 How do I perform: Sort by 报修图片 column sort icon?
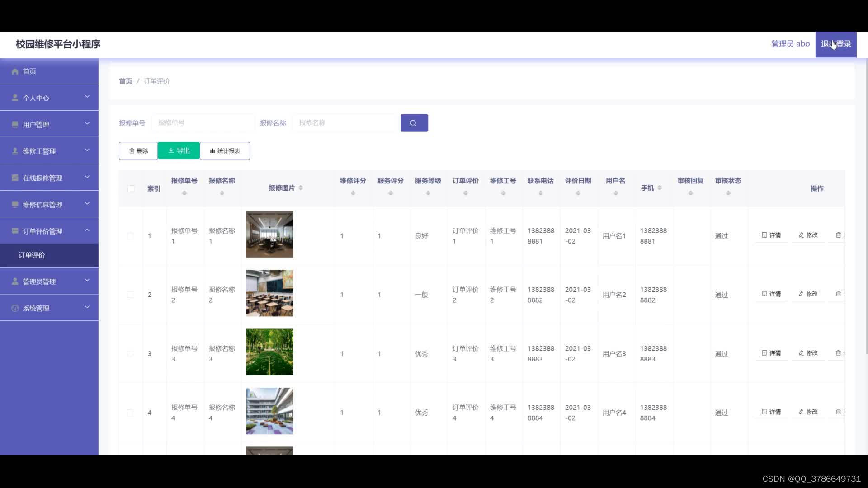(x=301, y=188)
